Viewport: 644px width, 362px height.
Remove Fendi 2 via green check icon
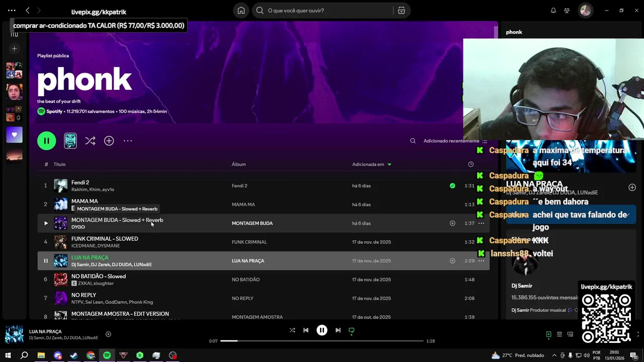[452, 186]
